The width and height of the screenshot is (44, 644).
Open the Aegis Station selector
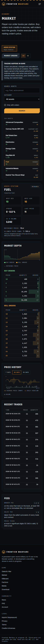[x=9, y=48]
